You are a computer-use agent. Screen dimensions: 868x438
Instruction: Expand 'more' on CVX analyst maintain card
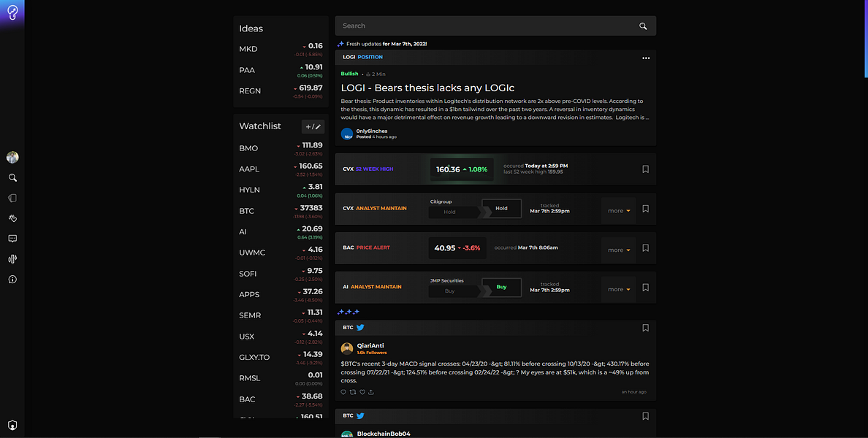(619, 211)
